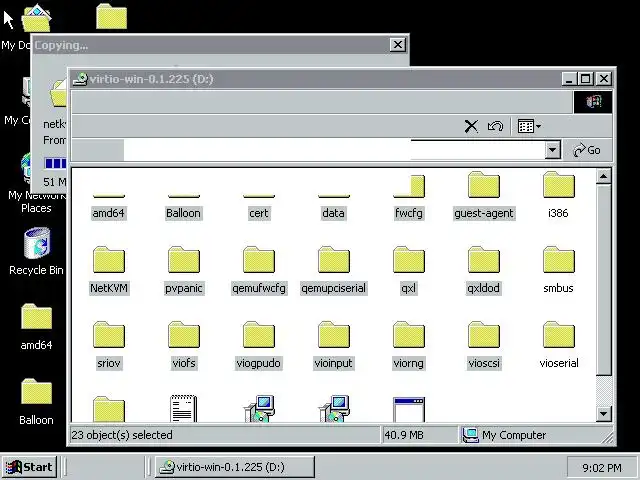
Task: Click the 23 object(s) selected status text
Action: pos(122,435)
